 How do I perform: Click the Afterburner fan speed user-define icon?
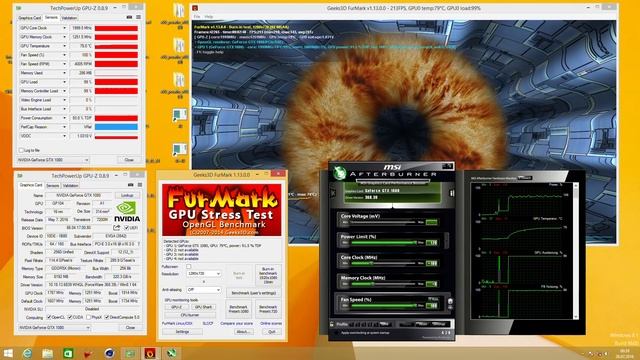pos(450,301)
